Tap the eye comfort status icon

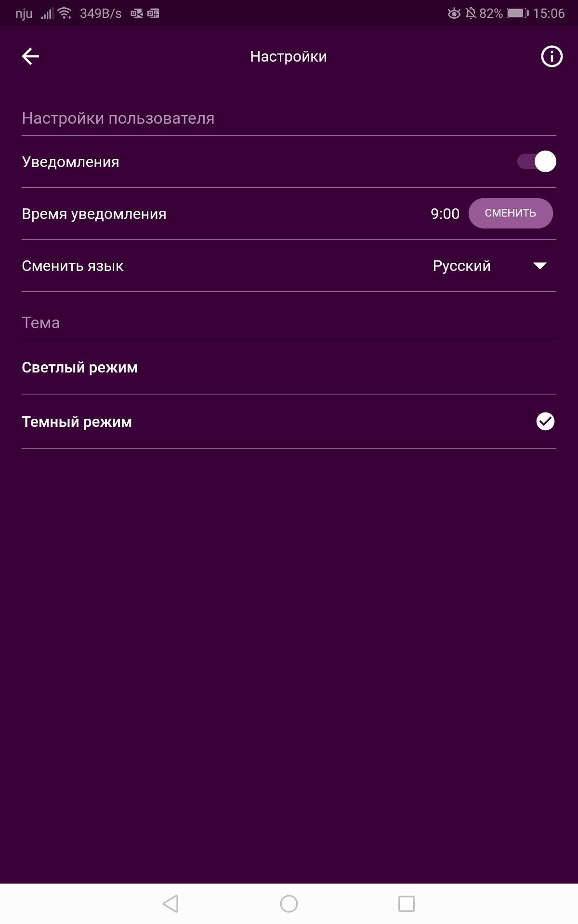(x=454, y=13)
